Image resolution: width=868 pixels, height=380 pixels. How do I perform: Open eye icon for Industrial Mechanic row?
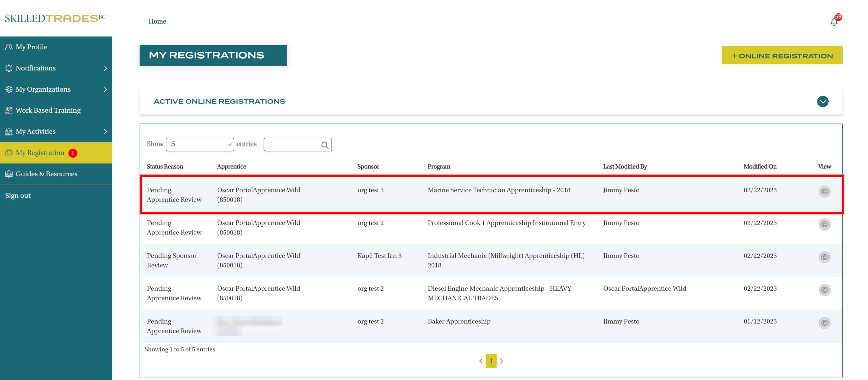coord(824,257)
